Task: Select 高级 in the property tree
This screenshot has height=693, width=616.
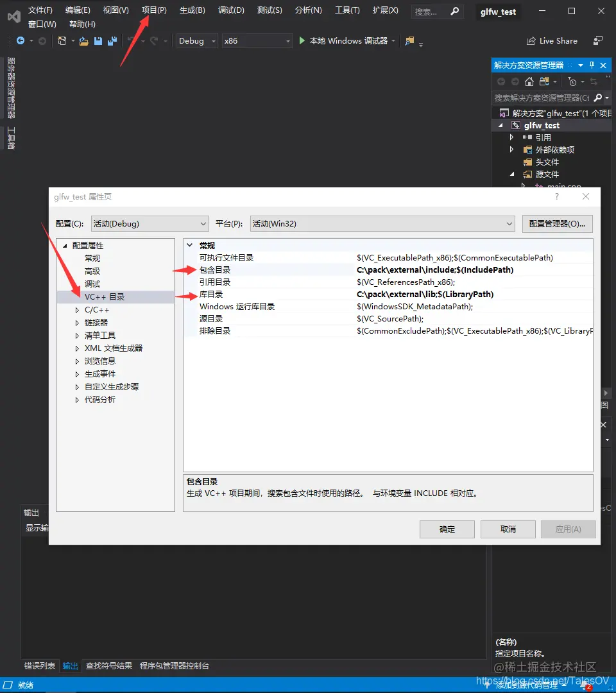Action: 92,271
